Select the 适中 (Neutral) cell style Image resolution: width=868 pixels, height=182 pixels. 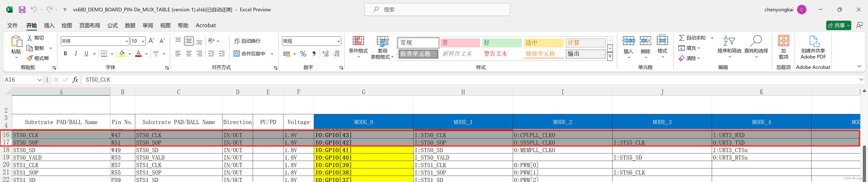(544, 43)
